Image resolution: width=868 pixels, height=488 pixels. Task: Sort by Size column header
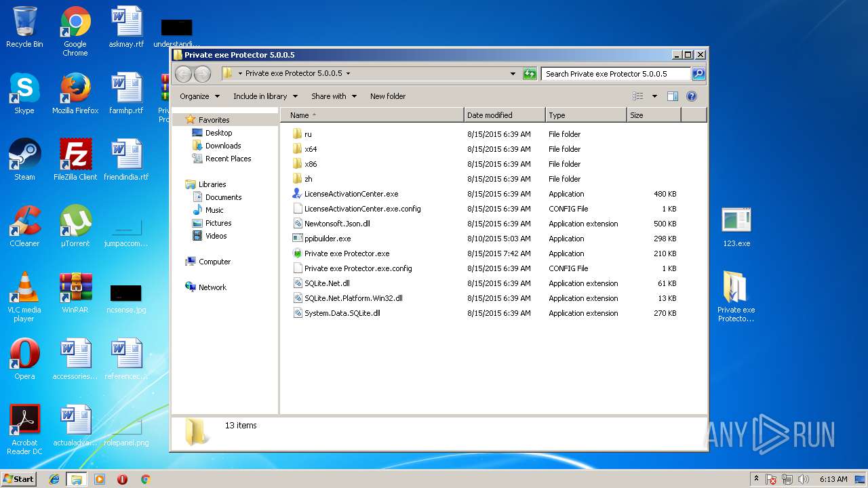point(654,115)
